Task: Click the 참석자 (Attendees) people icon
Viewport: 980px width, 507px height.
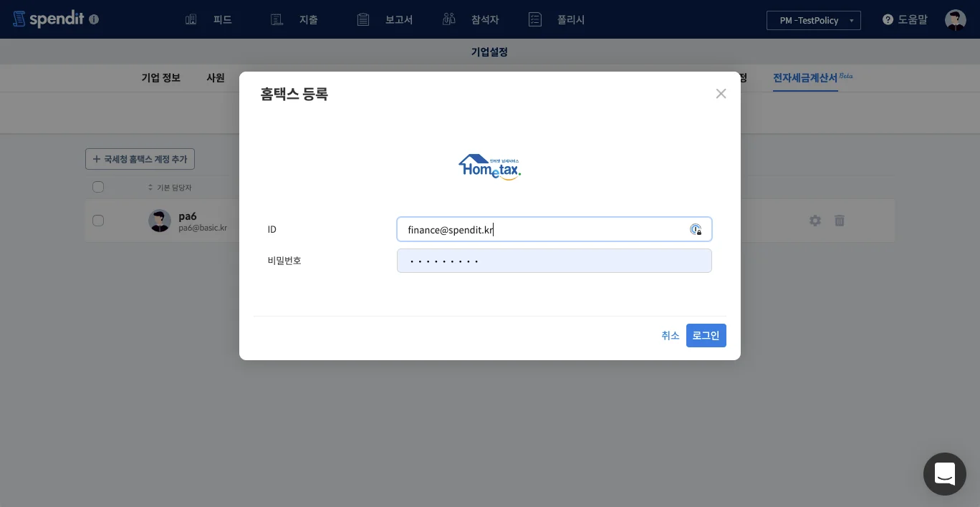Action: [448, 19]
